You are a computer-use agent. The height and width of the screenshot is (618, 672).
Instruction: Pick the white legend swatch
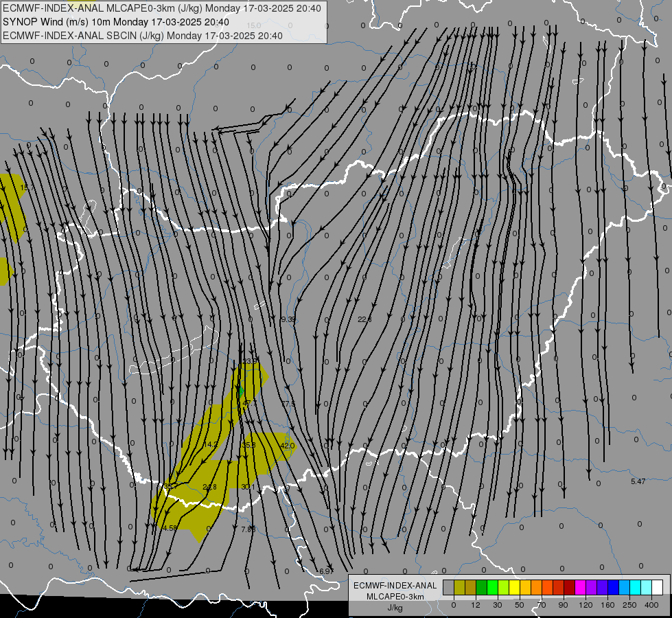658,587
